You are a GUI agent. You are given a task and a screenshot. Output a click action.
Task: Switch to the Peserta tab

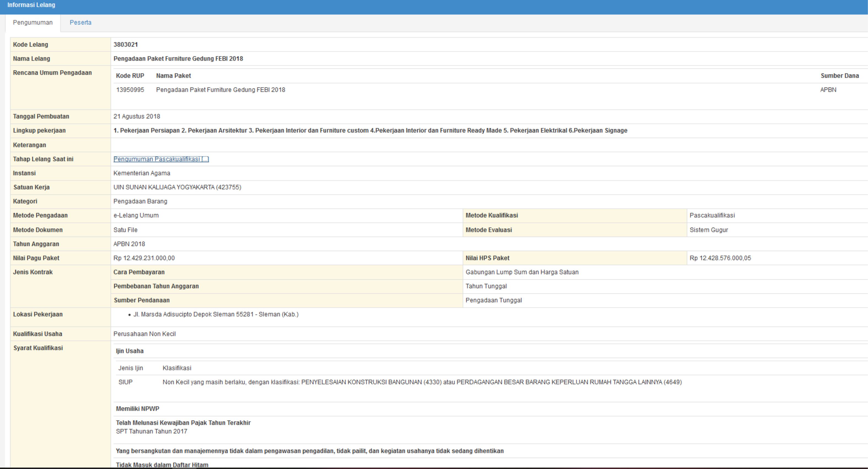pyautogui.click(x=80, y=23)
